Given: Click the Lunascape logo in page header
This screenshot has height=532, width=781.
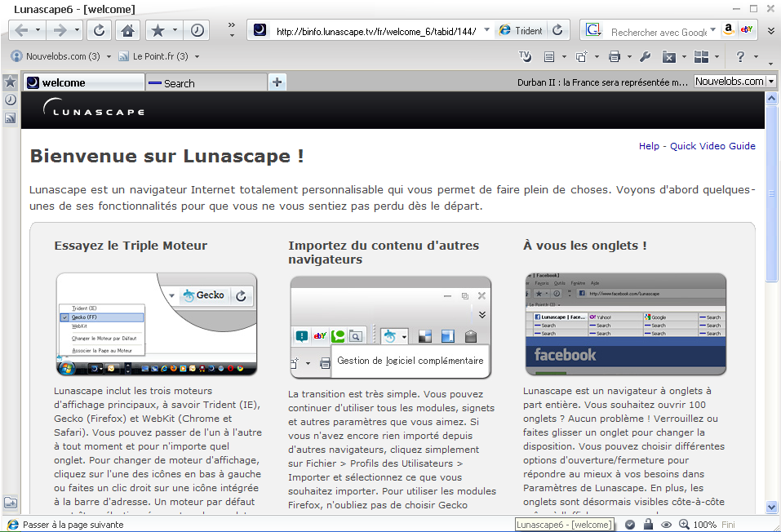Looking at the screenshot, I should (x=94, y=108).
